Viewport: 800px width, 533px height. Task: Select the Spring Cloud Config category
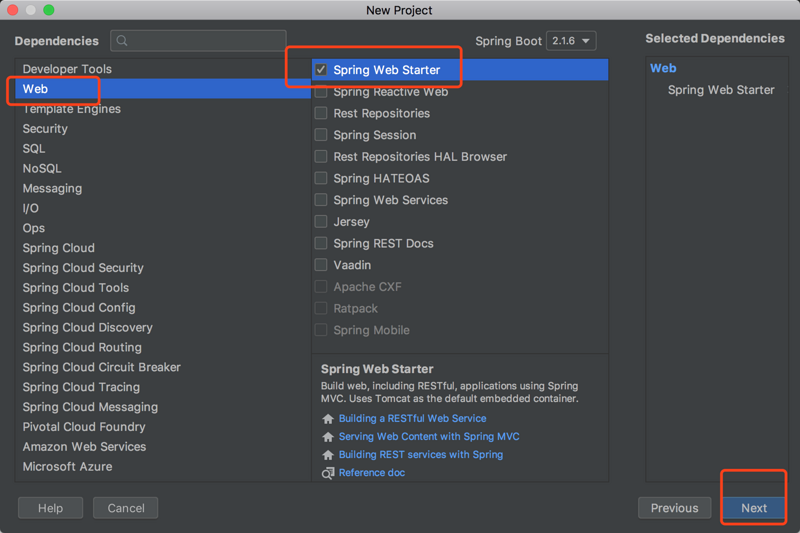click(79, 308)
